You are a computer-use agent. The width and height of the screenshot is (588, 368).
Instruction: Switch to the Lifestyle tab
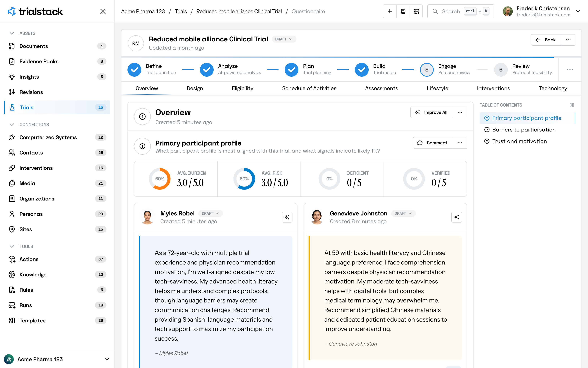pyautogui.click(x=437, y=88)
